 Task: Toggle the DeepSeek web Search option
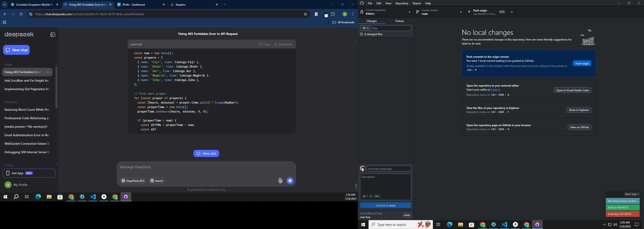[157, 181]
